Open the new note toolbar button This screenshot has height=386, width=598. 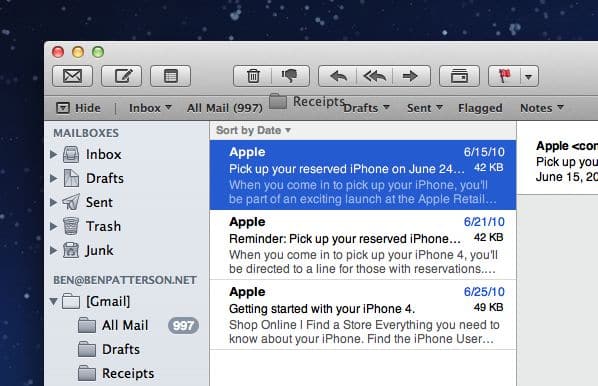pyautogui.click(x=170, y=76)
